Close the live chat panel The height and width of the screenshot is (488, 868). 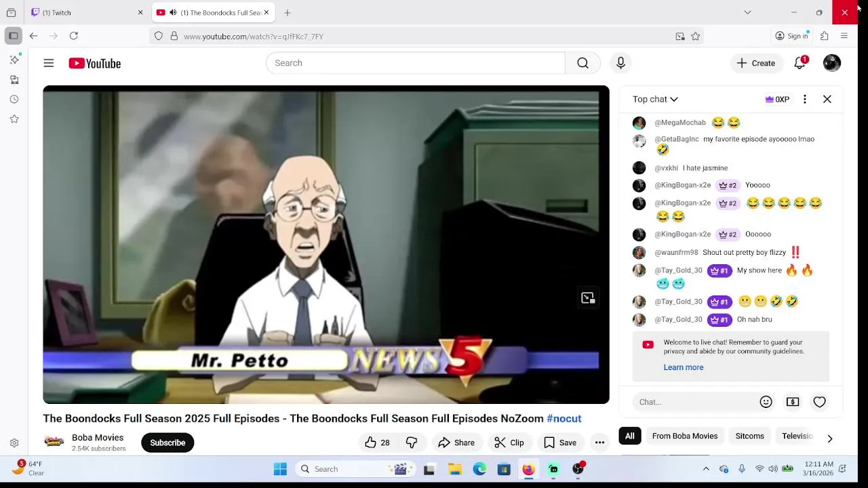(x=827, y=99)
